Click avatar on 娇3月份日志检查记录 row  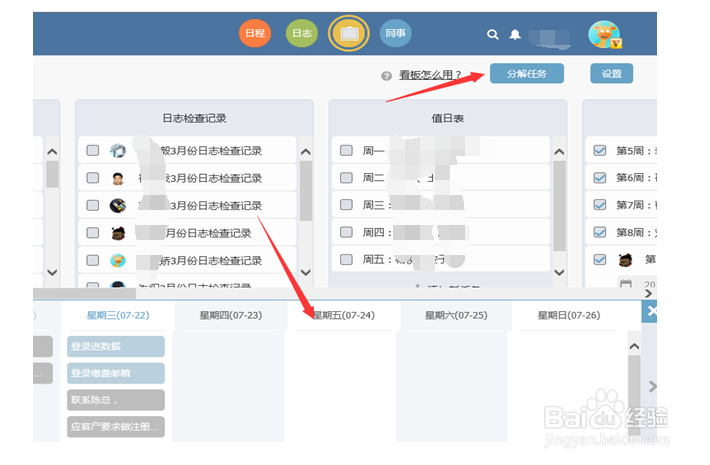(x=118, y=260)
